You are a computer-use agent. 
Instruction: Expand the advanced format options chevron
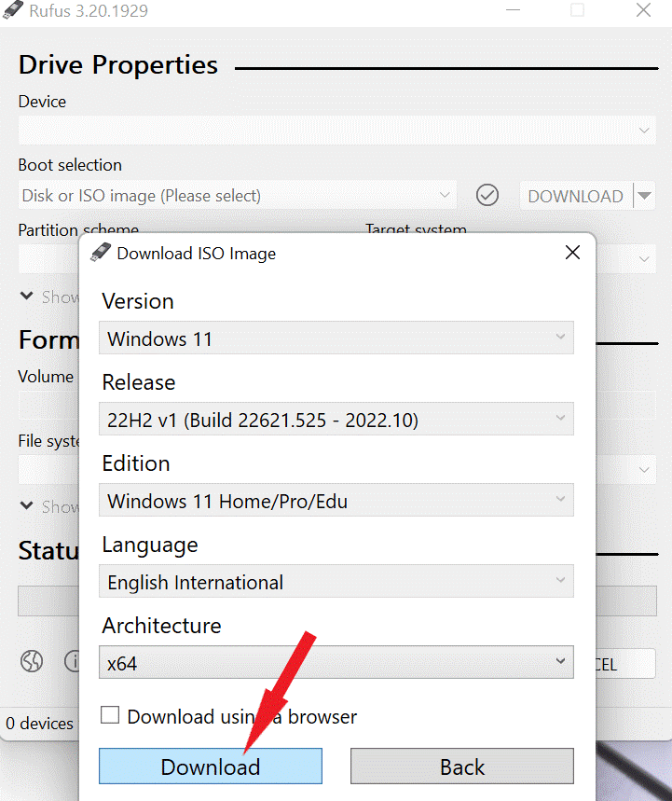(26, 505)
